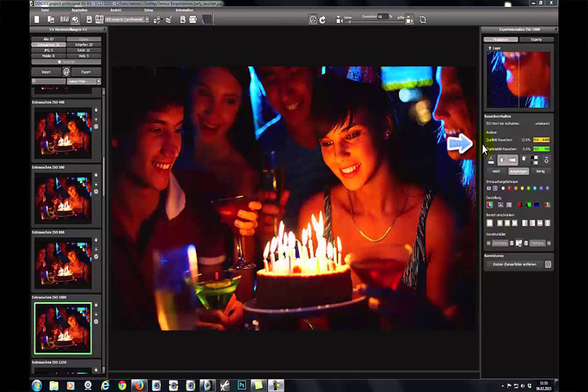588x392 pixels.
Task: Open the Extras menu
Action: 149,10
